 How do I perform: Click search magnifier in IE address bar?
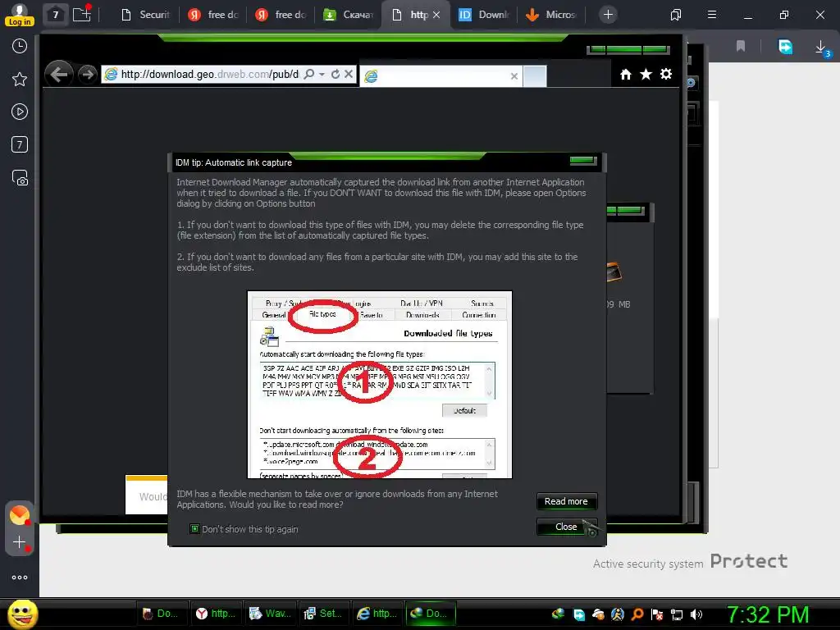pos(309,75)
